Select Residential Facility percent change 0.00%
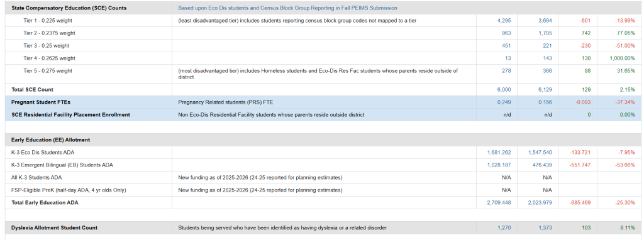644x240 pixels. click(x=627, y=115)
